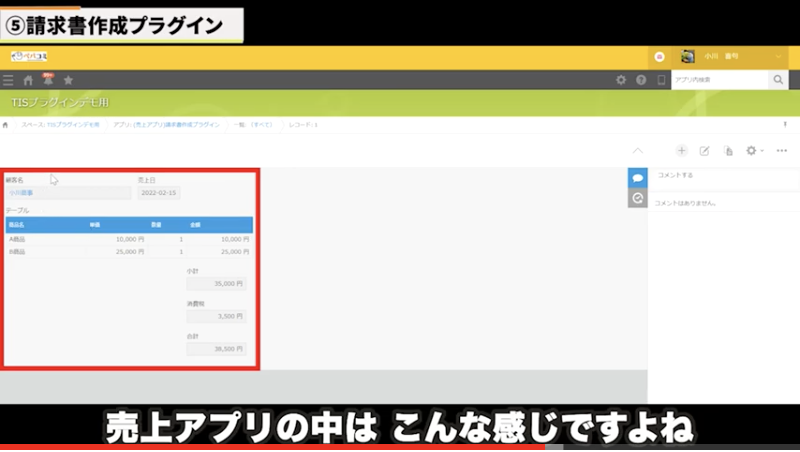Open the hamburger menu in the header
Screen dimensions: 800x452
(9, 80)
